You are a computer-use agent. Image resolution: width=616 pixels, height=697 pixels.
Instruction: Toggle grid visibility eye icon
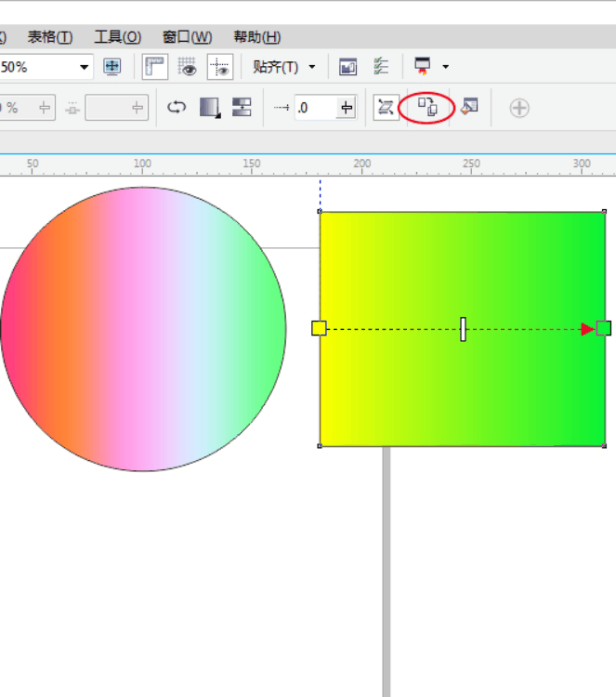(187, 67)
